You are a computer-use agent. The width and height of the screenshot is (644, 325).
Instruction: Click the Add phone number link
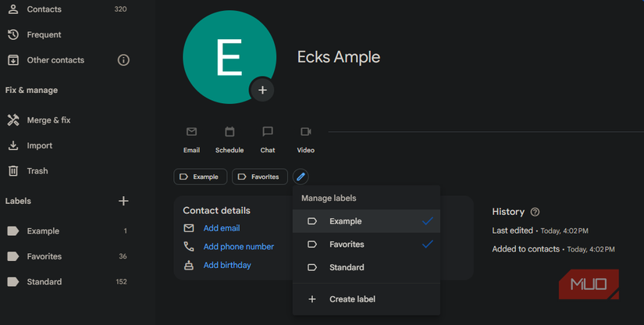click(239, 247)
